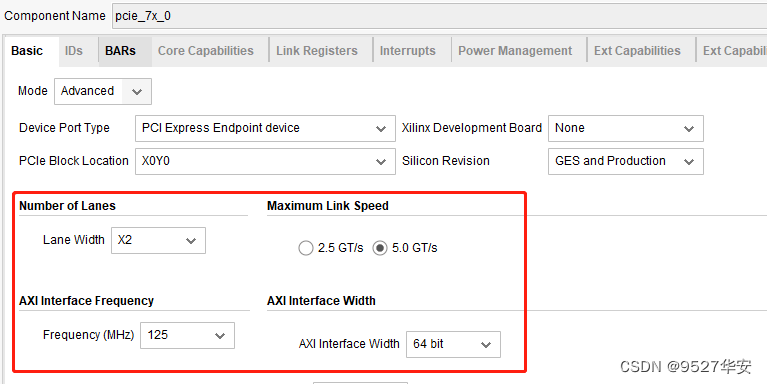Open the Power Management tab
The image size is (767, 384).
[515, 51]
